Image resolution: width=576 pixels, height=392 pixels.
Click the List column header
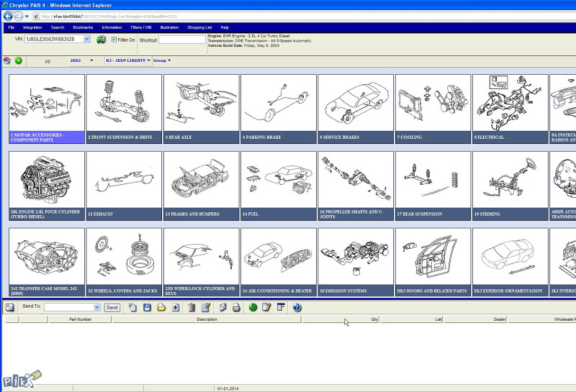[411, 319]
